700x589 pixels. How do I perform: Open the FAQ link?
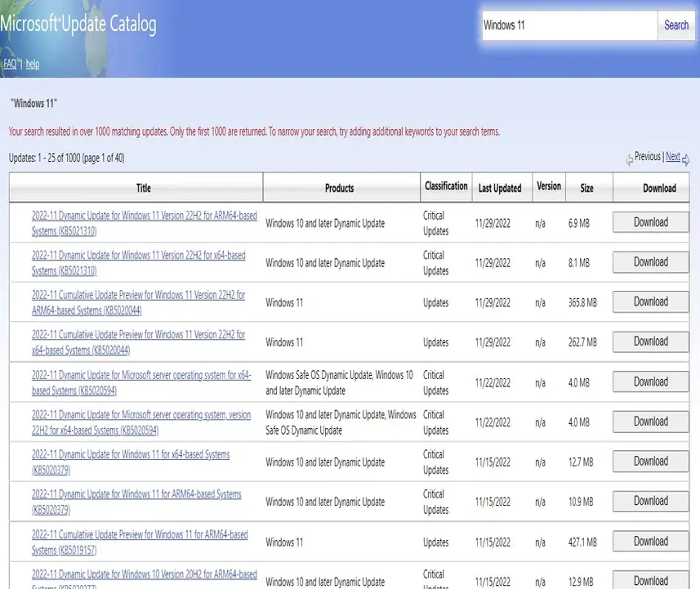click(10, 64)
